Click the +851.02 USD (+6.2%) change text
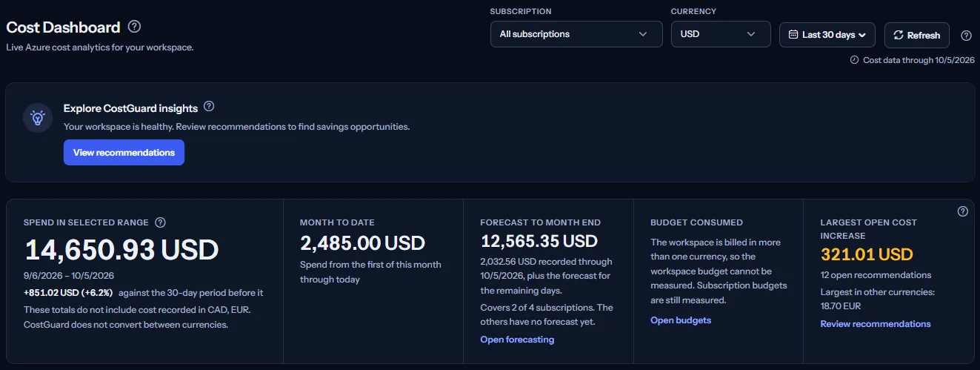Screen dimensions: 980x370 69,293
